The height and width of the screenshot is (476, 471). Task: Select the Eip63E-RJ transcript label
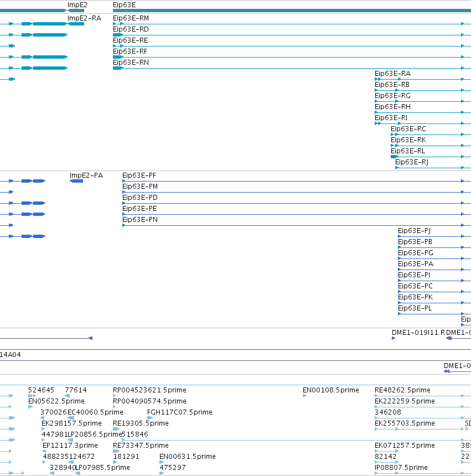click(x=412, y=162)
